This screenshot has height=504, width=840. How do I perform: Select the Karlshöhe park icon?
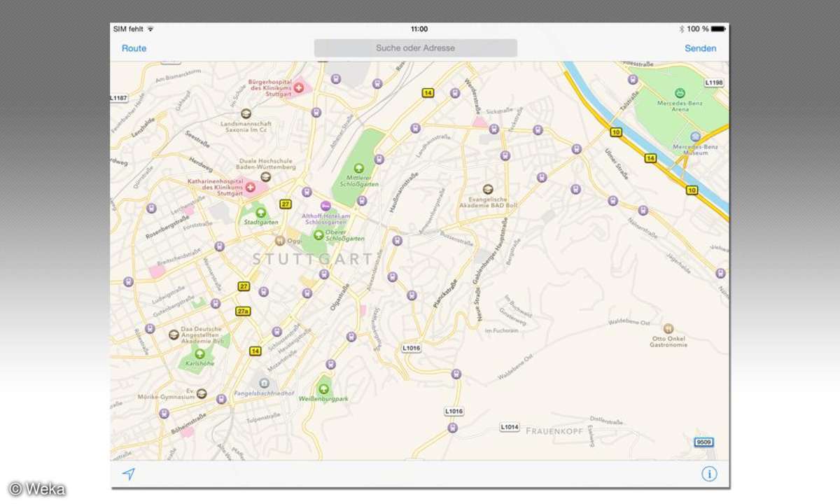coord(199,353)
